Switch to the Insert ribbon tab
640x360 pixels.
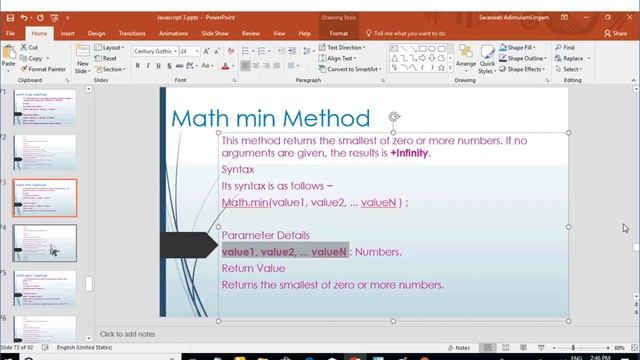(x=68, y=33)
